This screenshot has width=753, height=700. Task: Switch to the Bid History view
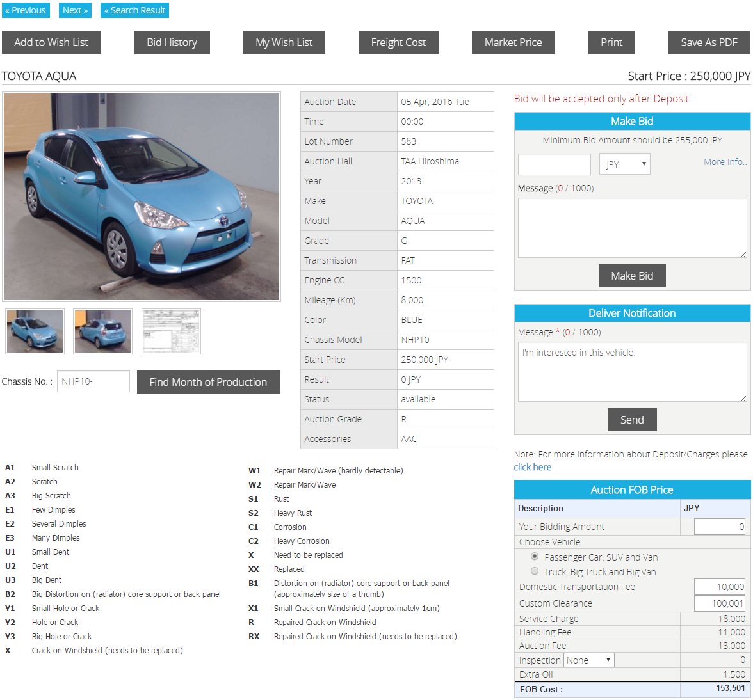click(172, 42)
